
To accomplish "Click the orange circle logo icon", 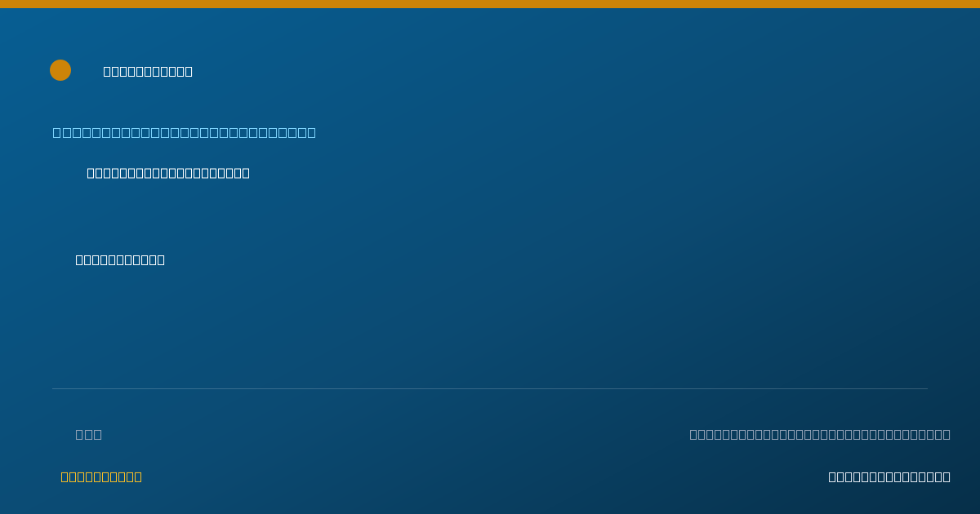I will 60,70.
